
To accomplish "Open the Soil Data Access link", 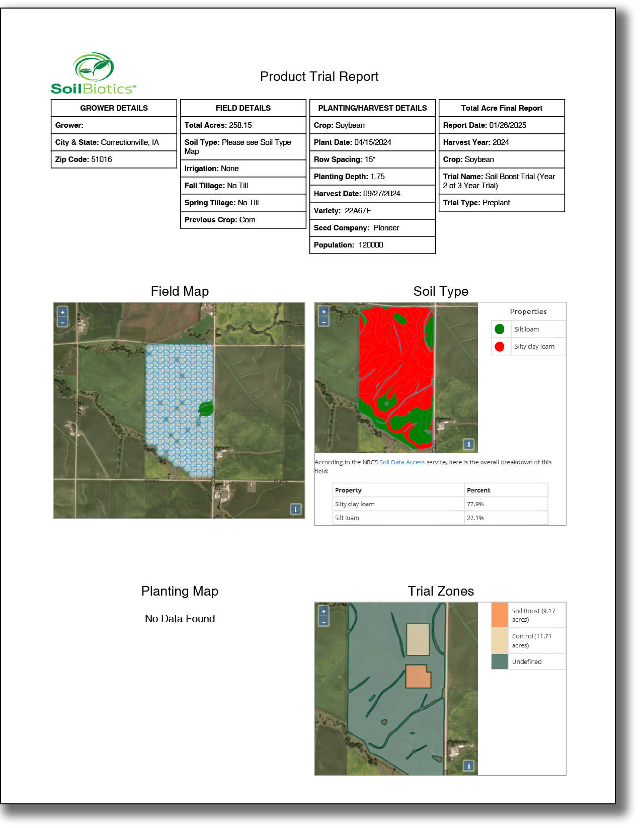I will (401, 462).
